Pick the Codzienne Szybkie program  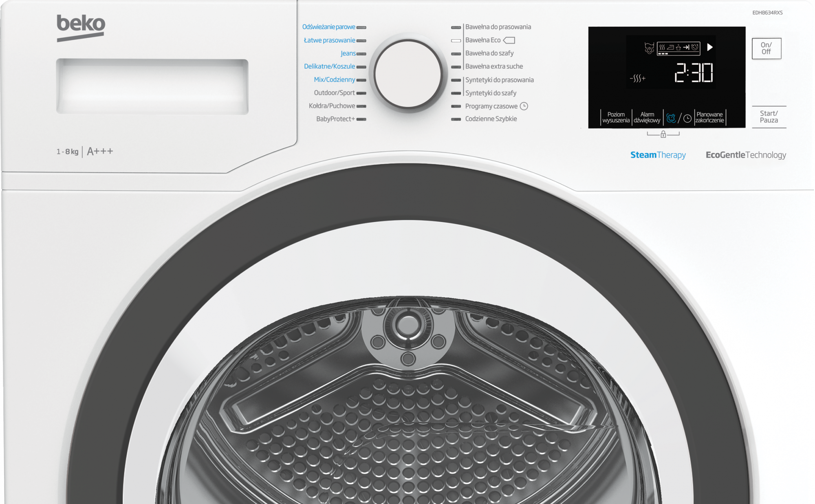click(491, 119)
